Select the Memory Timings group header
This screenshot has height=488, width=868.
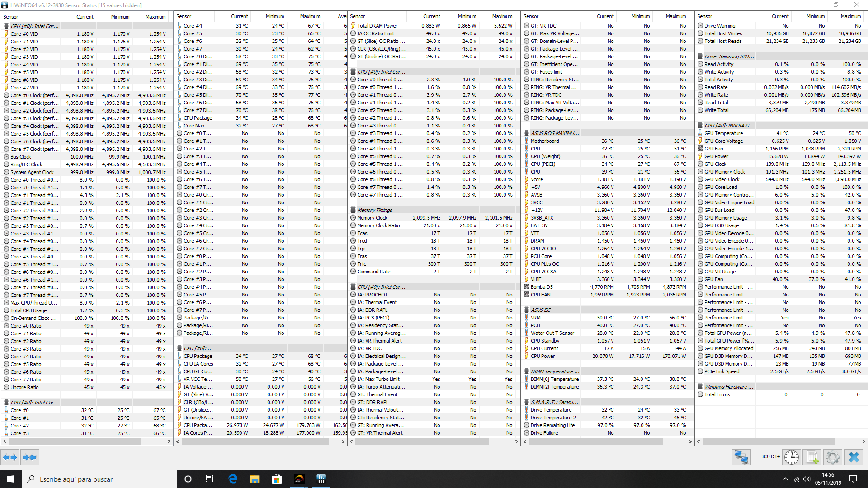coord(375,210)
